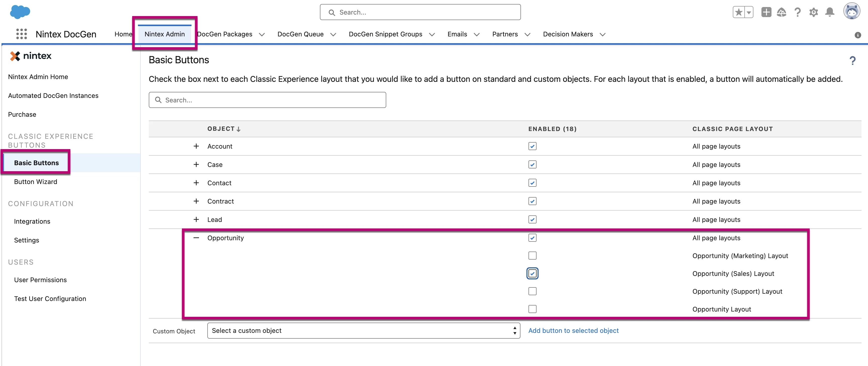The height and width of the screenshot is (366, 868).
Task: Open the global create plus icon
Action: pos(766,13)
